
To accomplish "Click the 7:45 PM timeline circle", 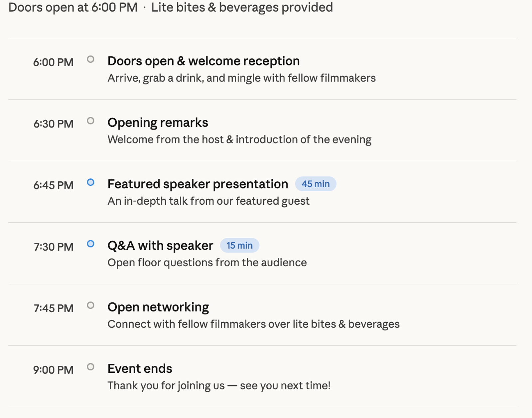I will pos(90,305).
